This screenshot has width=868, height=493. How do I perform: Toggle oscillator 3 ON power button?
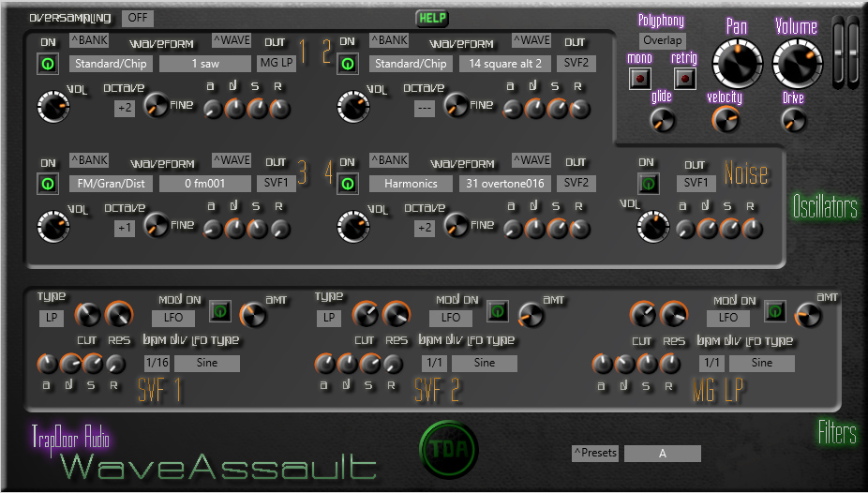pos(48,184)
